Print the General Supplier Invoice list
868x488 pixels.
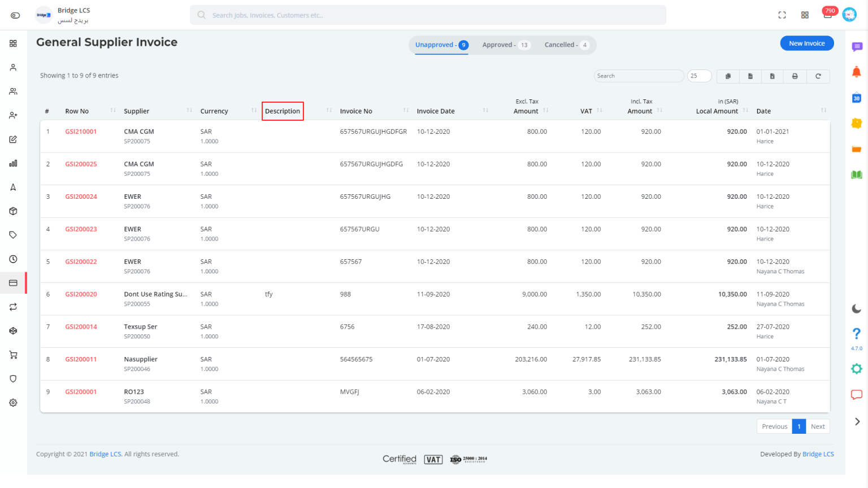click(x=795, y=76)
